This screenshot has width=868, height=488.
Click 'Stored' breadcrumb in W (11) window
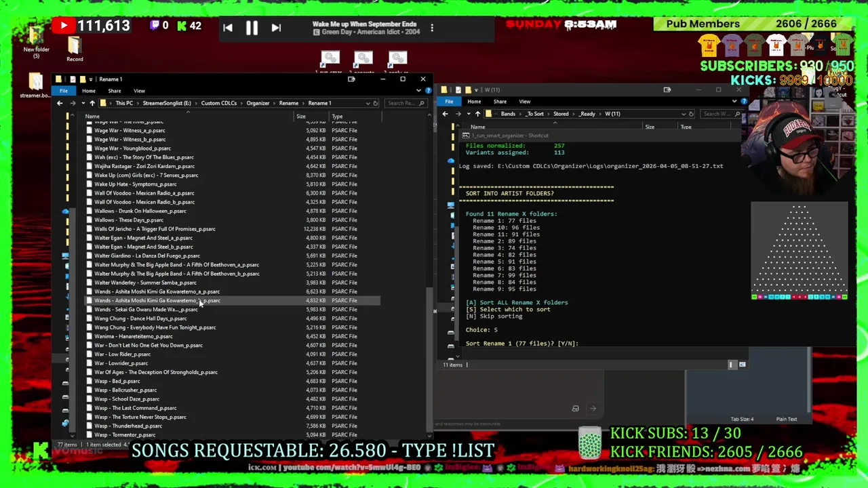[561, 114]
